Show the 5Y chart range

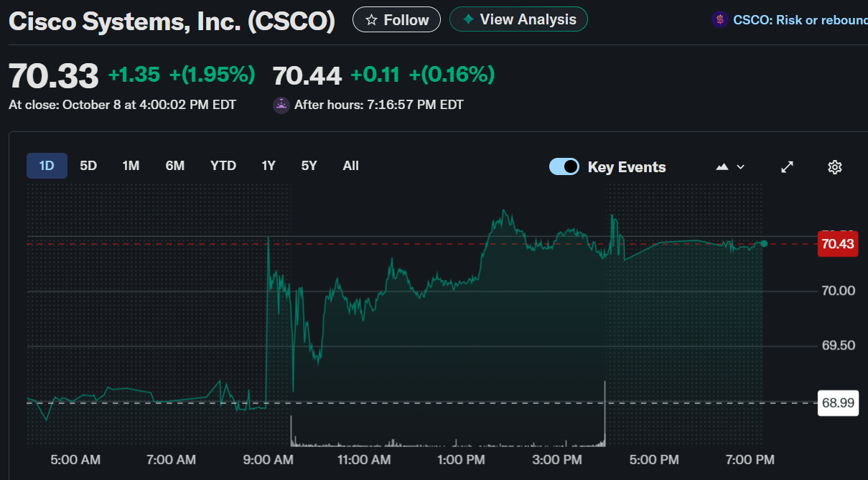point(309,166)
